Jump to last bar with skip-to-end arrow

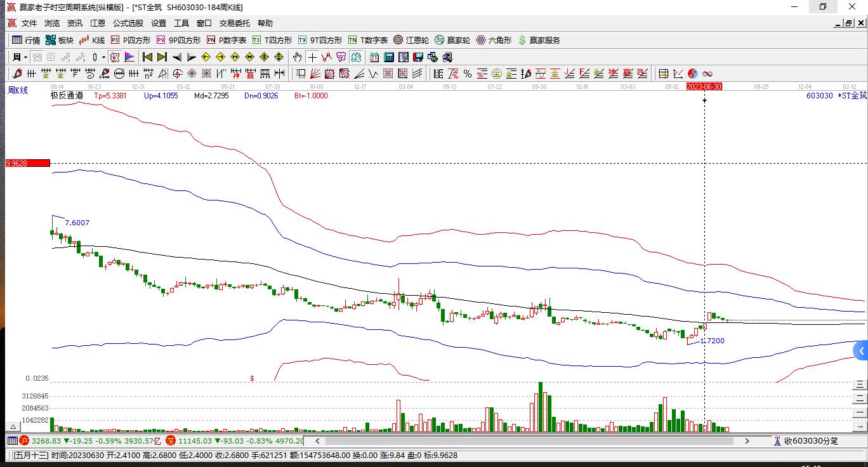162,57
